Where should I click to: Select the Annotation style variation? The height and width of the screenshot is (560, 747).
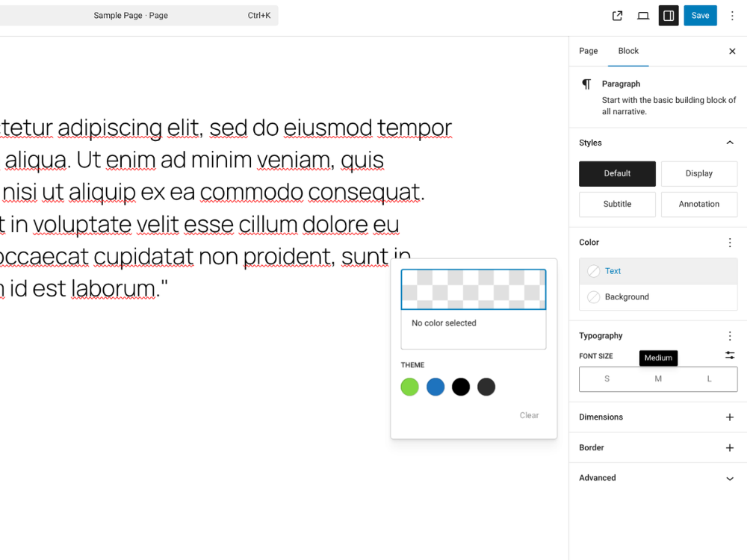[x=699, y=204]
